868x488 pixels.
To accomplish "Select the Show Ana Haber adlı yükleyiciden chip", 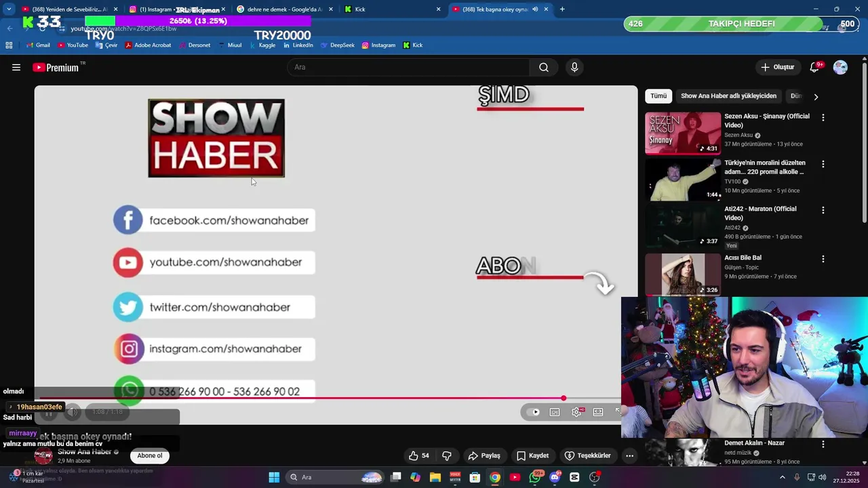I will pyautogui.click(x=728, y=96).
